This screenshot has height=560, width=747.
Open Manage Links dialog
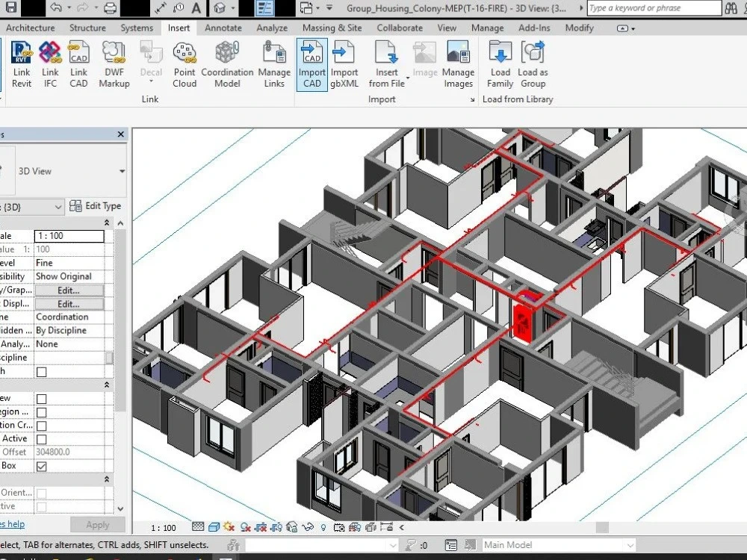(x=274, y=65)
